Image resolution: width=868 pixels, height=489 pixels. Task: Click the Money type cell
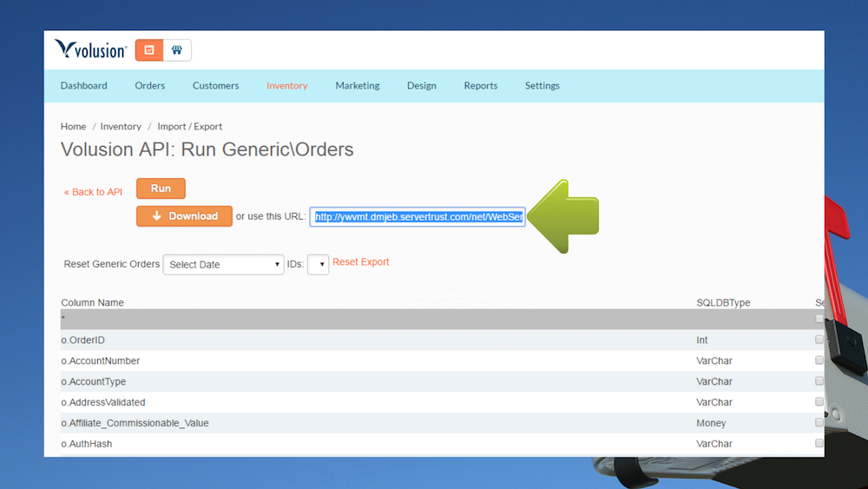[712, 423]
